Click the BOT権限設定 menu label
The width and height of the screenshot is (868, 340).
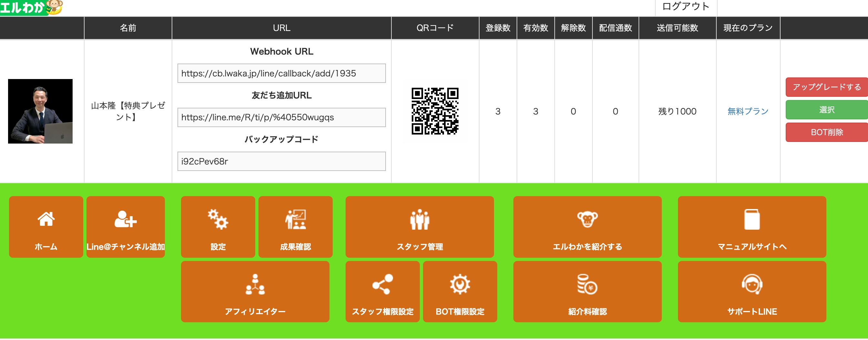point(460,311)
